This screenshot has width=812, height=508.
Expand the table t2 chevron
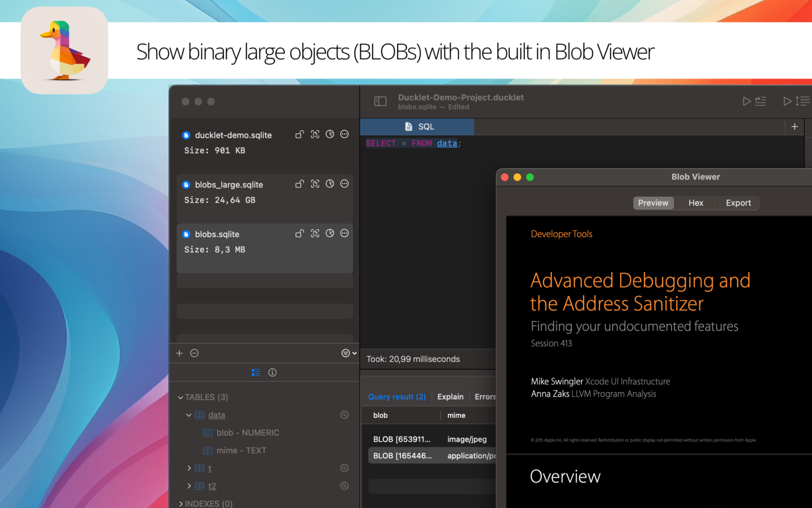point(189,486)
